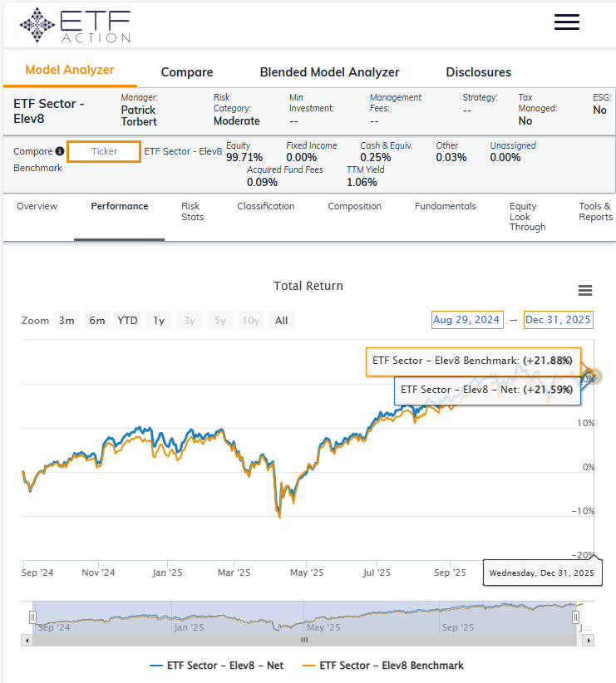The height and width of the screenshot is (683, 616).
Task: Set zoom range to 3m
Action: click(x=67, y=321)
